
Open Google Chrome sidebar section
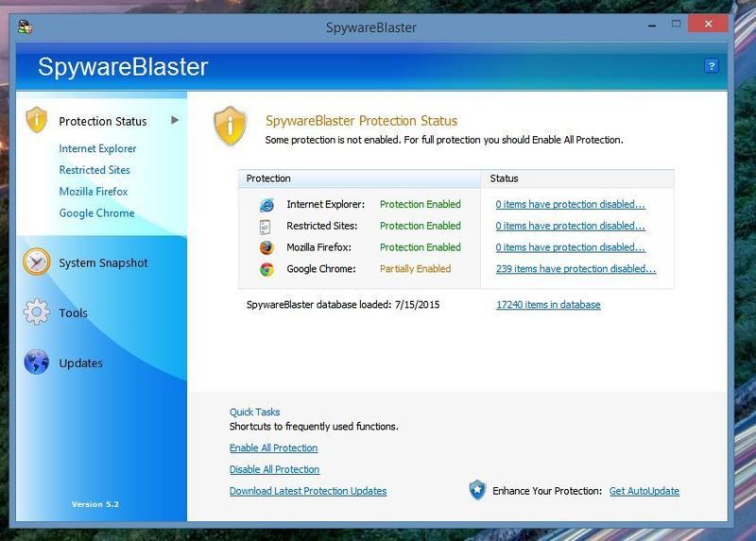click(x=96, y=213)
